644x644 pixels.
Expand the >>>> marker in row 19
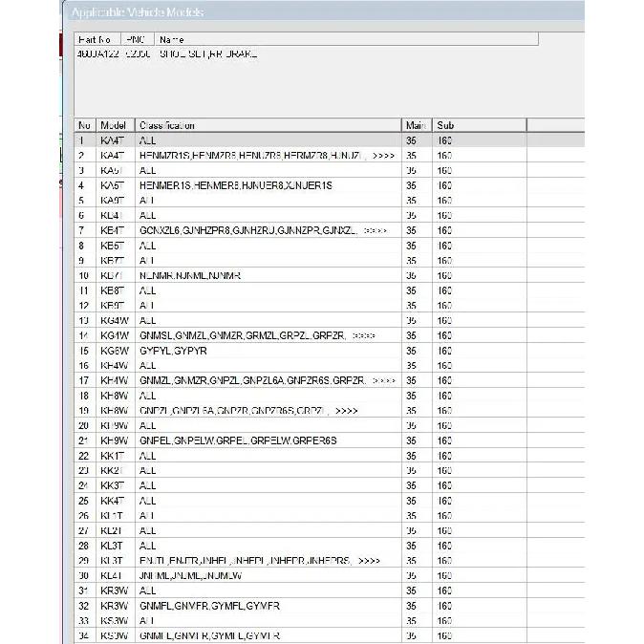pos(346,411)
